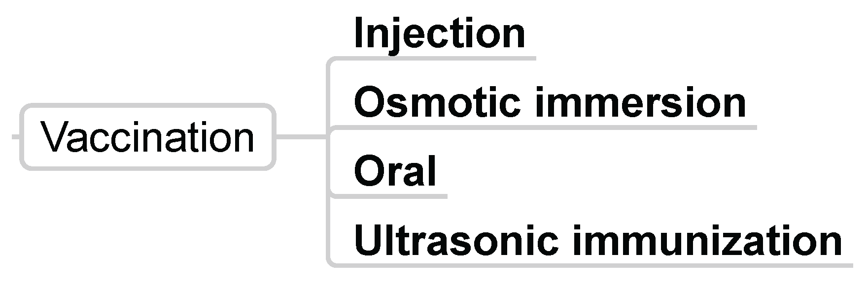Click the connector stub left of Vaccination
This screenshot has width=868, height=286.
pos(16,137)
